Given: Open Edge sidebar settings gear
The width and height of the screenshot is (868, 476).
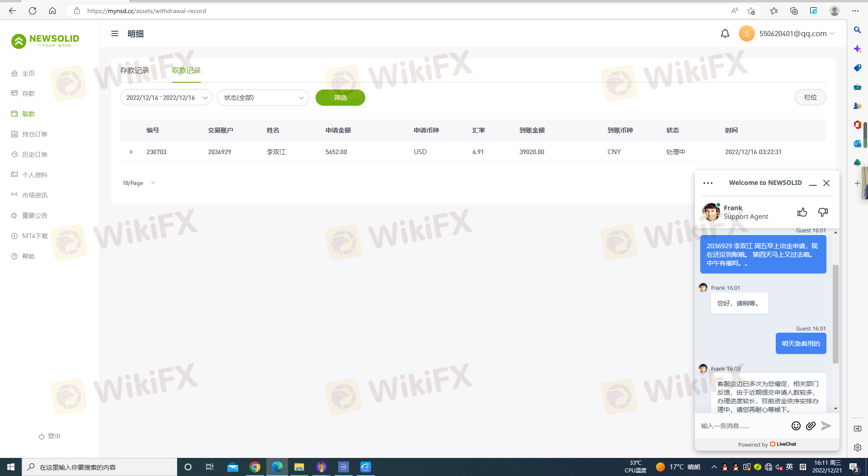Looking at the screenshot, I should [857, 448].
